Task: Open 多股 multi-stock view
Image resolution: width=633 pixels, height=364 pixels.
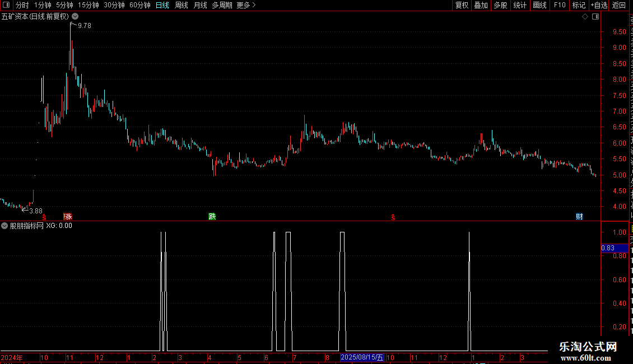Action: coord(500,5)
